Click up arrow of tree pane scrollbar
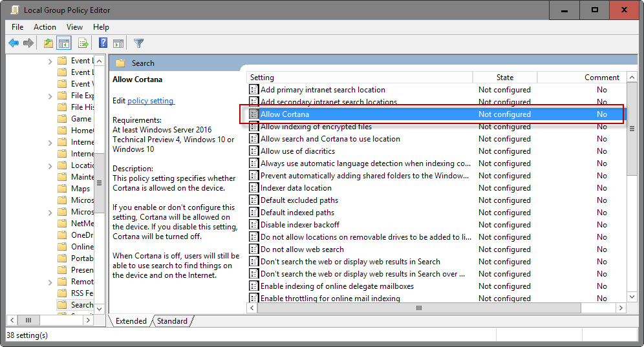 [99, 61]
